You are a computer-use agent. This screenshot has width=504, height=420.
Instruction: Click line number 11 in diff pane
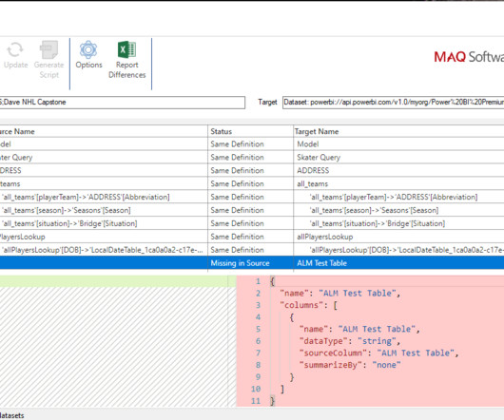point(256,401)
